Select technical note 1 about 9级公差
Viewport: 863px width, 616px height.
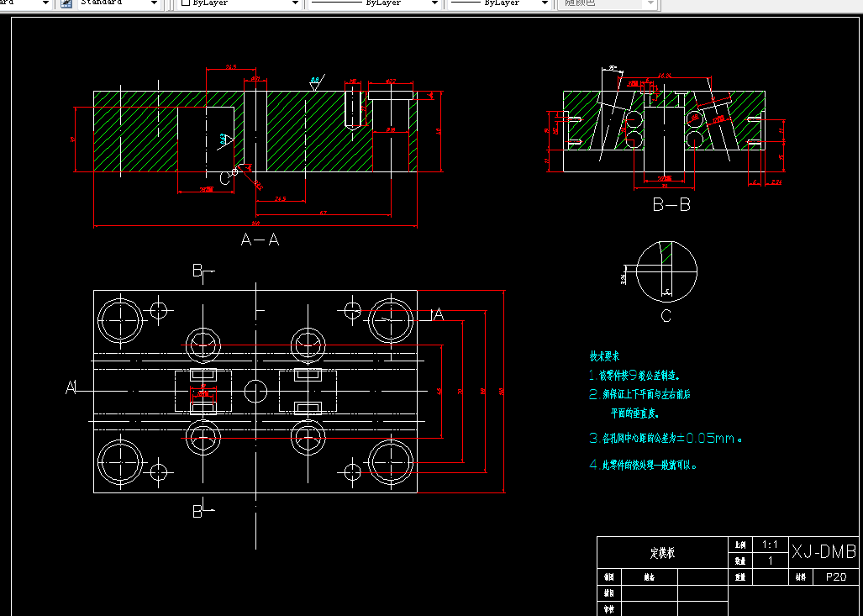[634, 376]
